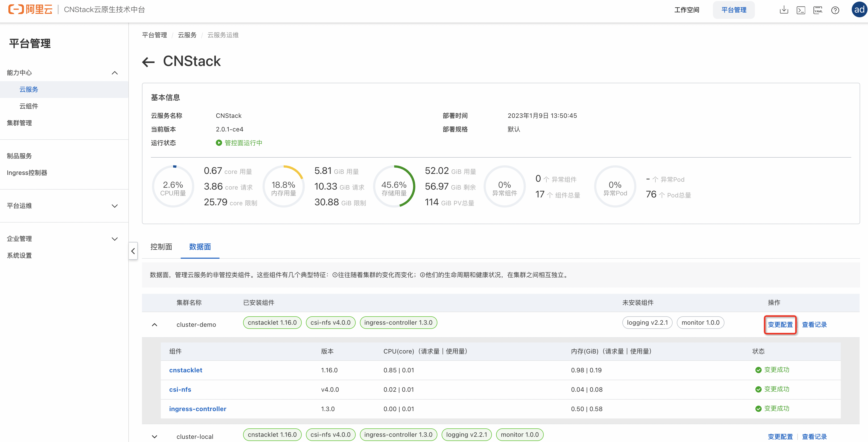868x442 pixels.
Task: Open the terminal console icon
Action: 801,10
